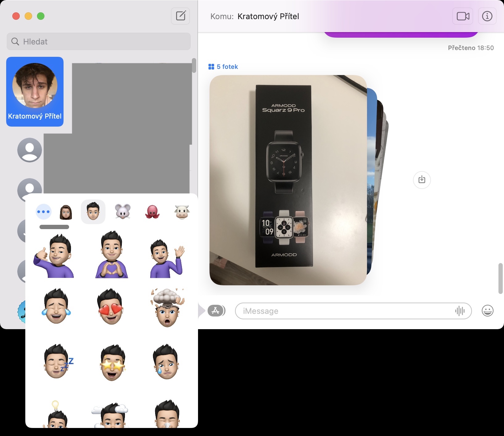The image size is (504, 436).
Task: Choose the star eyes Memoji sticker
Action: point(113,362)
